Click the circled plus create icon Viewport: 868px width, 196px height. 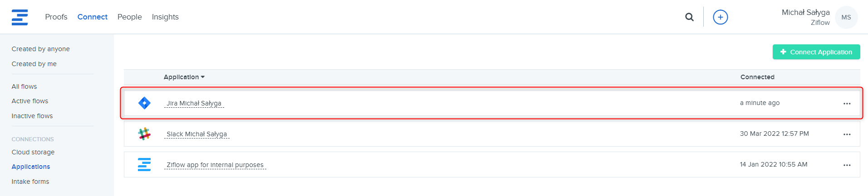[x=720, y=17]
